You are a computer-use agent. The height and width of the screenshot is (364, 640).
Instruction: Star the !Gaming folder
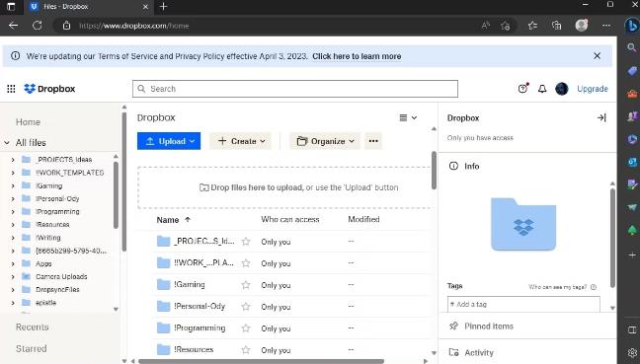(x=246, y=285)
